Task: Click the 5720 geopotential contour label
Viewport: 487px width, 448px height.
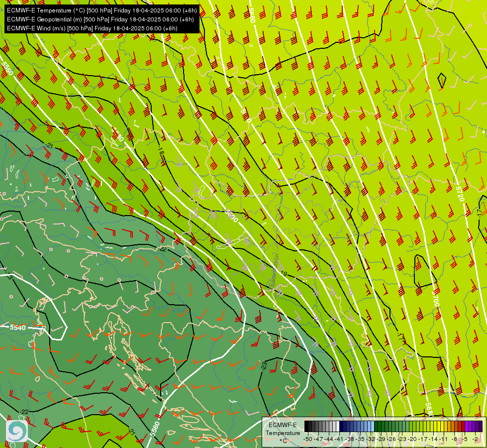Action: click(x=460, y=193)
